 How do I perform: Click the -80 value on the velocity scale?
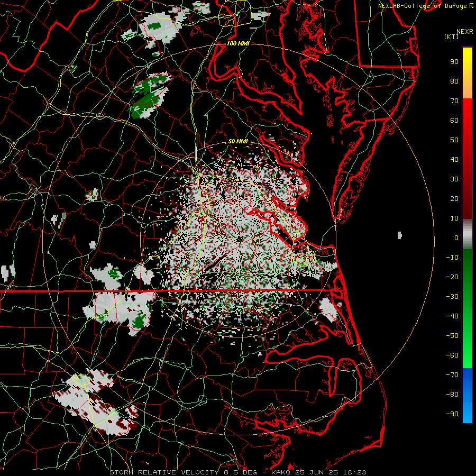point(452,395)
